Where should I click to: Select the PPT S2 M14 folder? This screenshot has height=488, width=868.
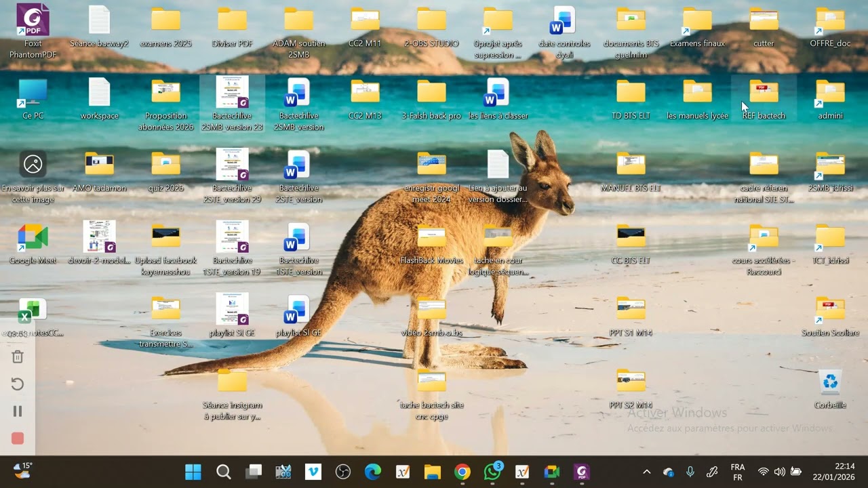pyautogui.click(x=631, y=388)
